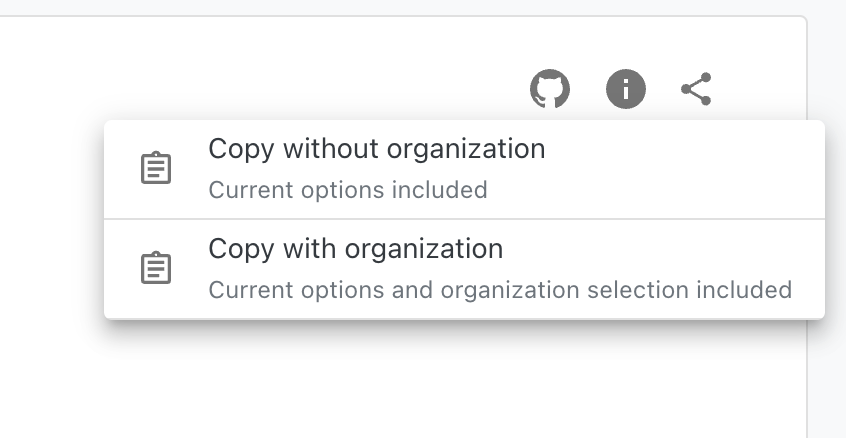Click clipboard icon beside "Copy with organization"
The image size is (846, 438).
click(x=155, y=268)
